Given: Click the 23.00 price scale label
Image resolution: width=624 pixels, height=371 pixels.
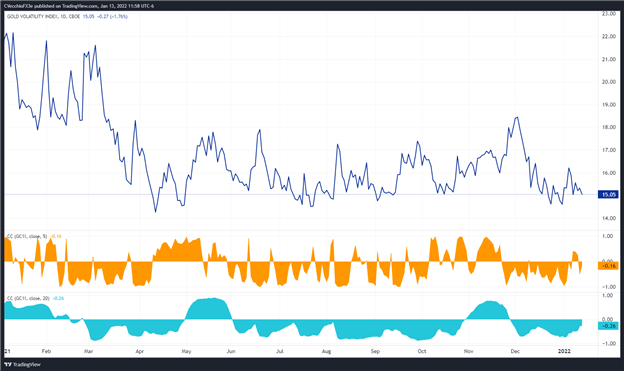Looking at the screenshot, I should (609, 14).
